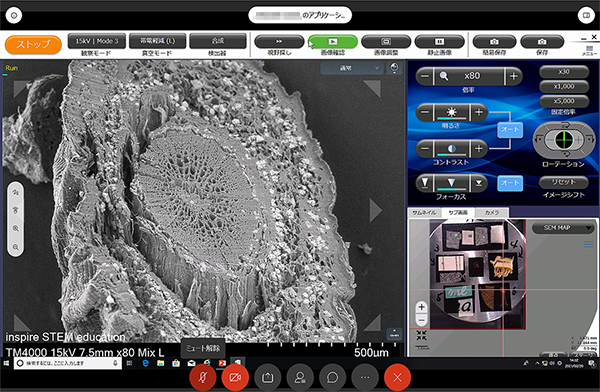Click the auto brightness/contrast オート button
600x392 pixels.
510,130
